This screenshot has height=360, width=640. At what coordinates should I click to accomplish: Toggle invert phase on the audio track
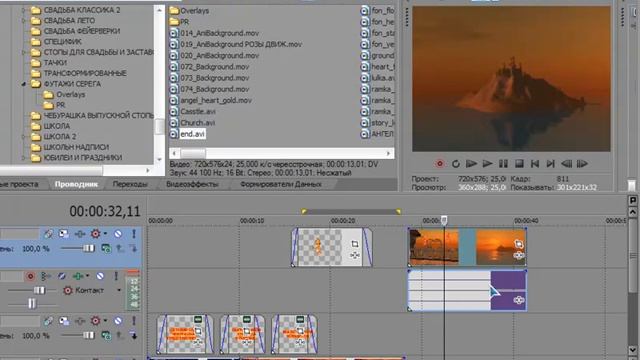point(62,276)
